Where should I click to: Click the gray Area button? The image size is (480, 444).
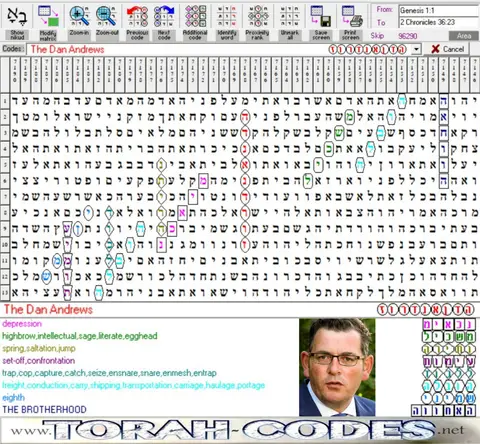(464, 36)
